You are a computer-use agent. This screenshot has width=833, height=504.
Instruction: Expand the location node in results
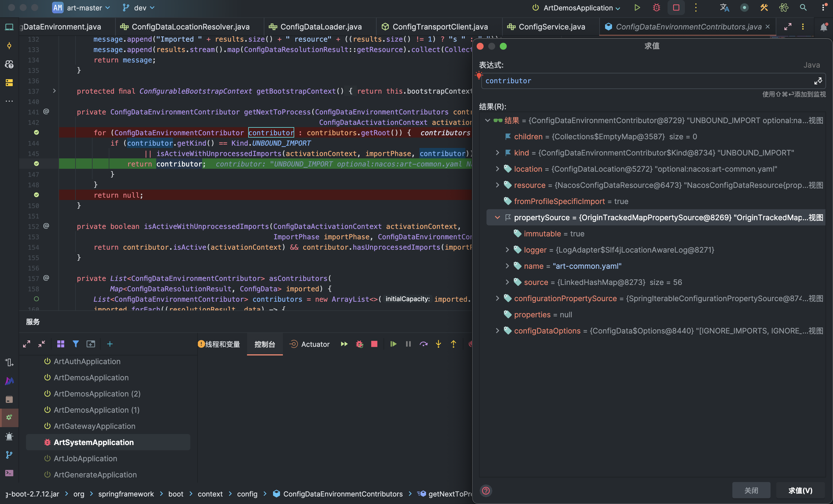pos(497,169)
